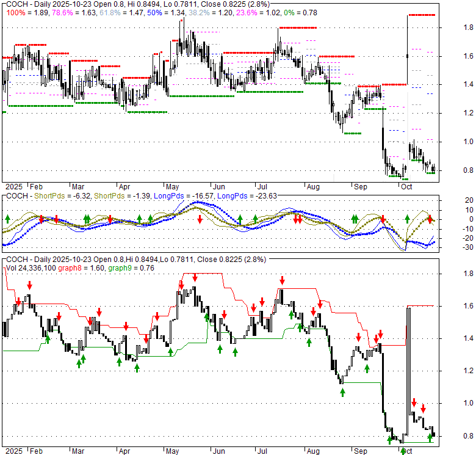The image size is (476, 455).
Task: Click the first red sell arrow in bottom chart
Action: (29, 285)
